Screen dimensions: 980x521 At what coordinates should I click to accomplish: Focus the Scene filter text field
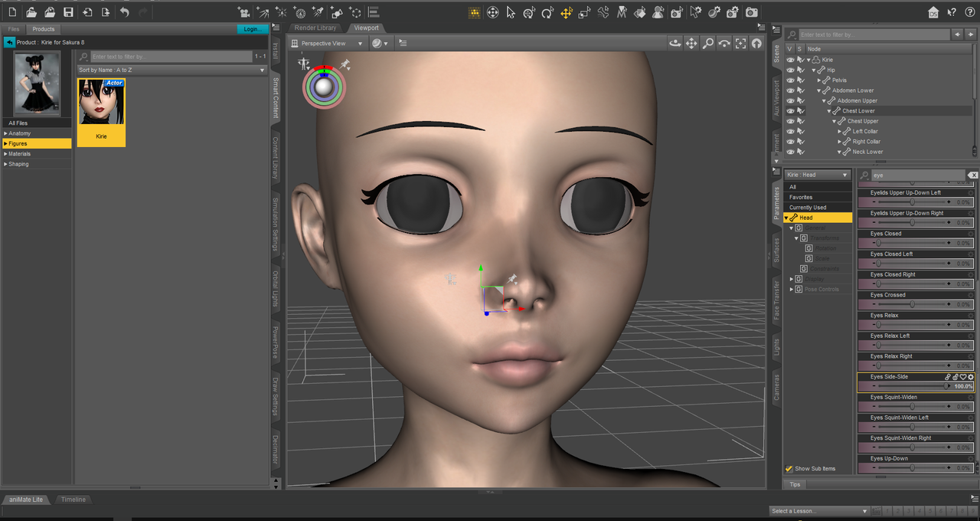[x=874, y=34]
